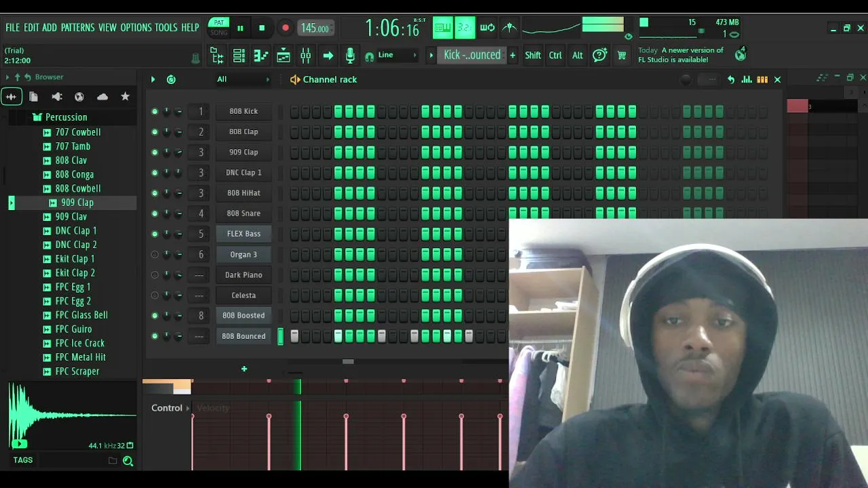The width and height of the screenshot is (868, 488).
Task: Click the typing keyboard to piano icon
Action: click(x=442, y=28)
